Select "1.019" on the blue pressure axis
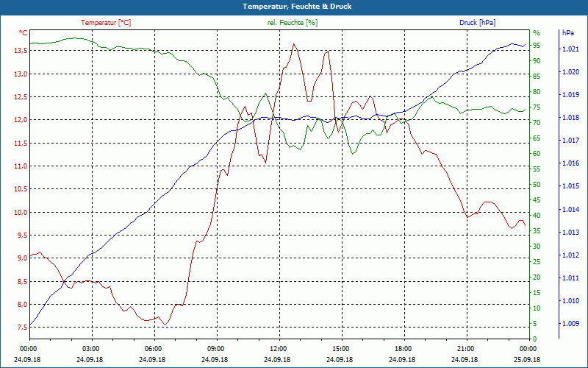This screenshot has width=588, height=368. (x=570, y=95)
